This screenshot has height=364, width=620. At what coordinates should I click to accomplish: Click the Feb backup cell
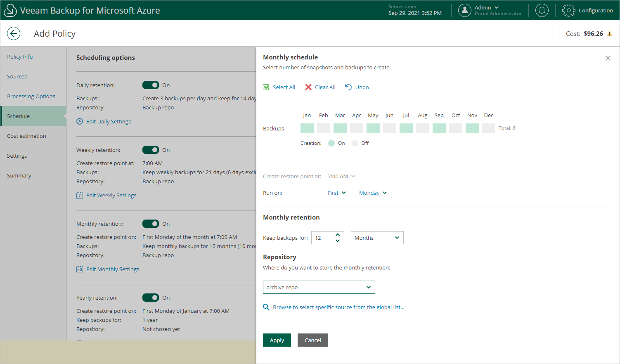pyautogui.click(x=324, y=128)
